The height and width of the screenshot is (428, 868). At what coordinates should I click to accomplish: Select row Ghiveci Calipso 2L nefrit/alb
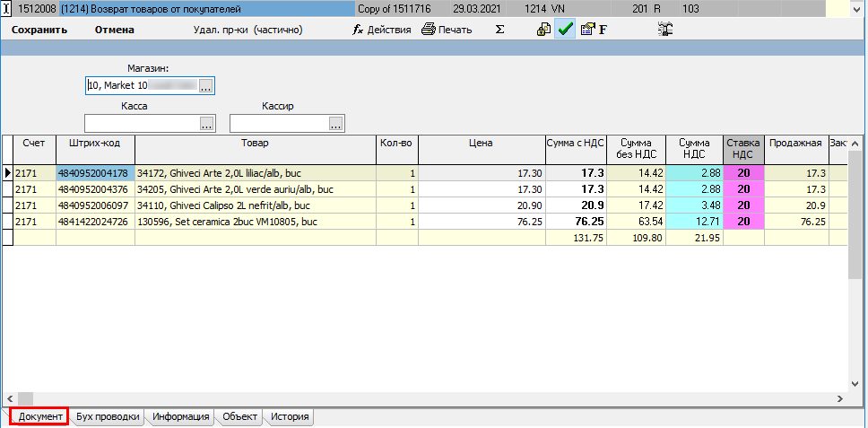tap(256, 205)
